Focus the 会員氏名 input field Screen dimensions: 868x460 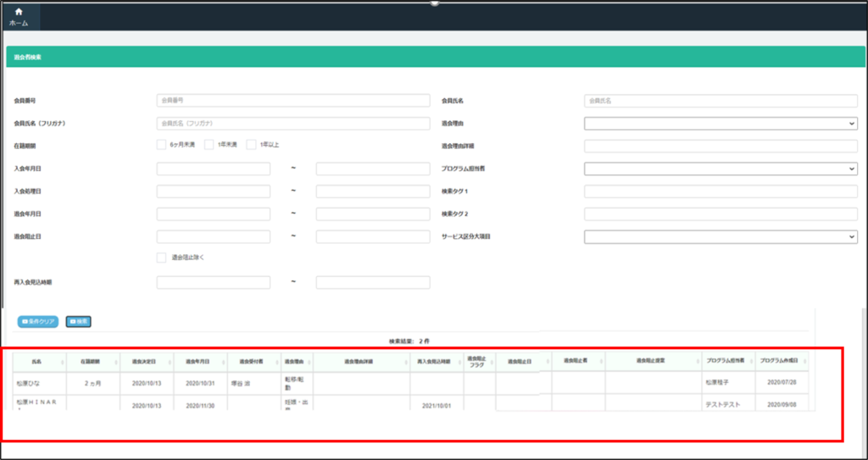coord(721,100)
